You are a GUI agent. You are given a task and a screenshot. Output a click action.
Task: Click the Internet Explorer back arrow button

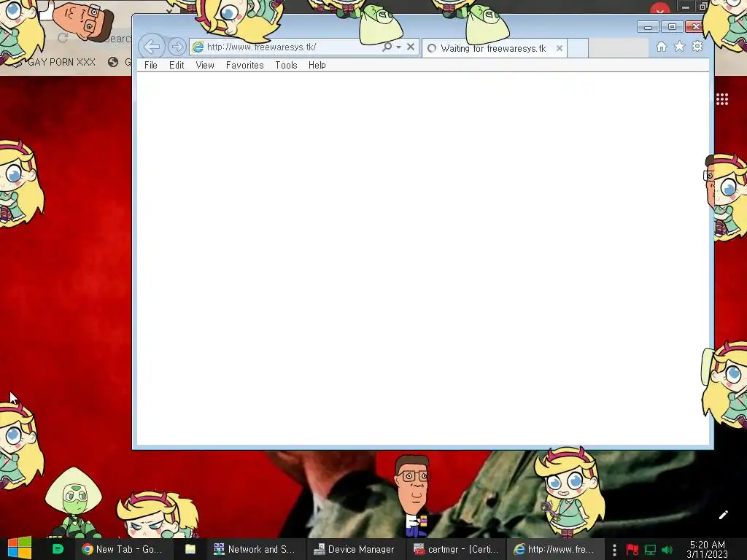152,47
